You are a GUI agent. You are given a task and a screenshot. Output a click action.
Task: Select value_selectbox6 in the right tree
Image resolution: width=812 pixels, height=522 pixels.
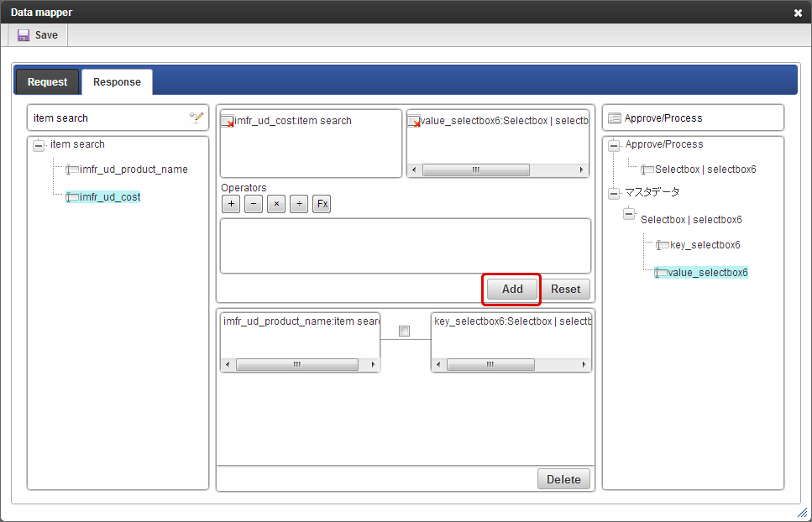point(707,273)
